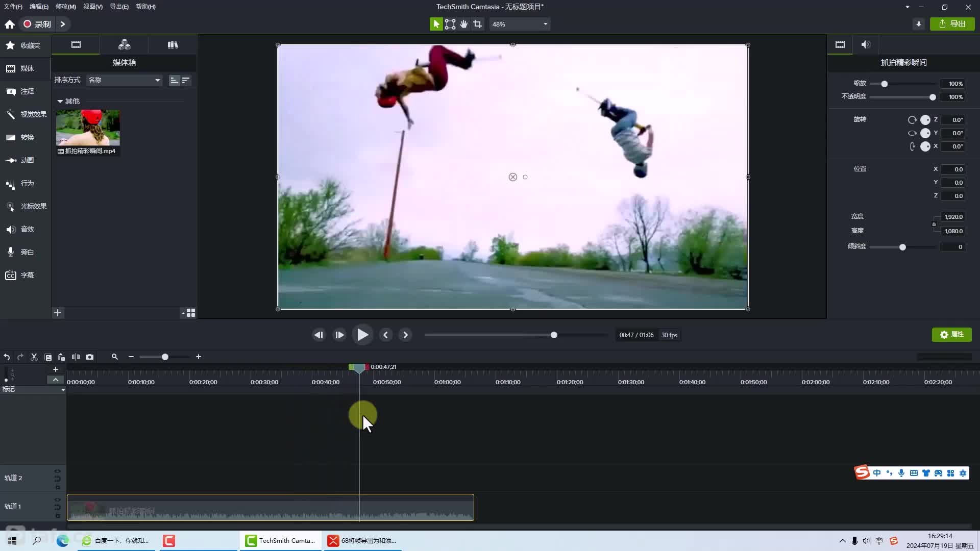Open the 视图(V) menu
This screenshot has height=551, width=980.
tap(93, 7)
